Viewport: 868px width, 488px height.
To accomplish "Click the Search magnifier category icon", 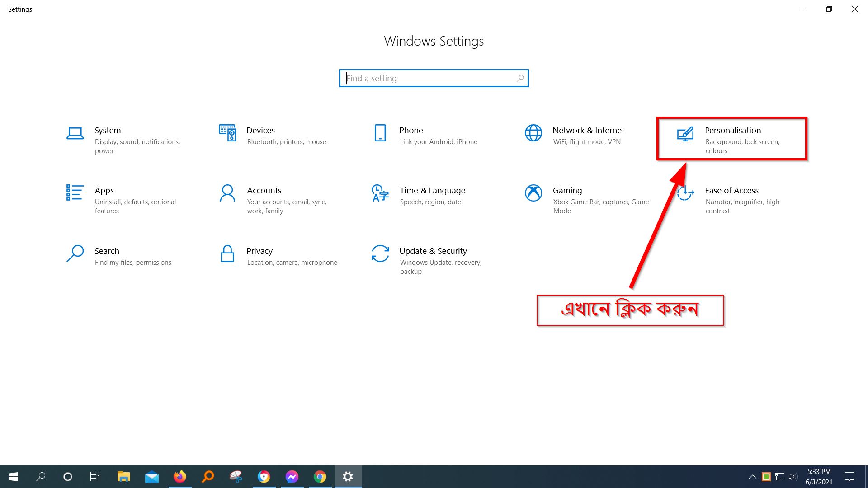I will 75,253.
